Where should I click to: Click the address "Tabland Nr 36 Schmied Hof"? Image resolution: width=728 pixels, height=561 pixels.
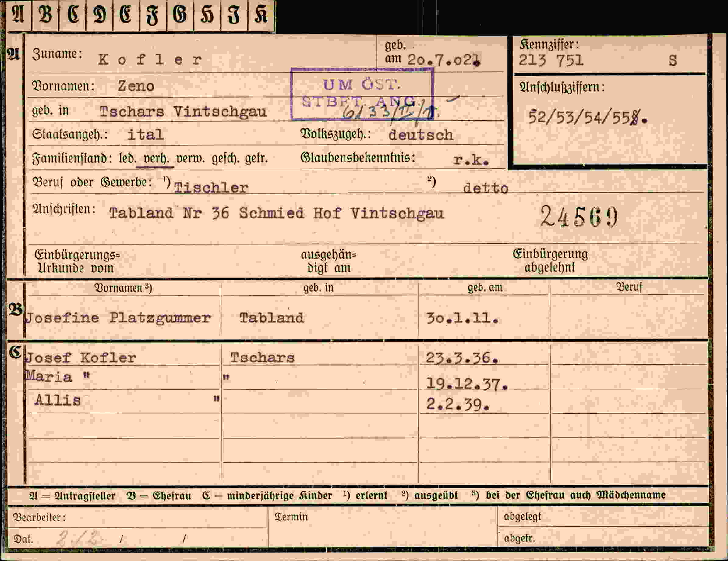point(225,213)
